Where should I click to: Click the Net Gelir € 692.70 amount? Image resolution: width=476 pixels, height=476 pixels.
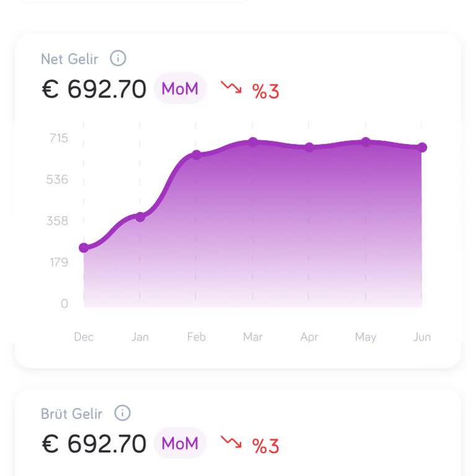pos(94,89)
